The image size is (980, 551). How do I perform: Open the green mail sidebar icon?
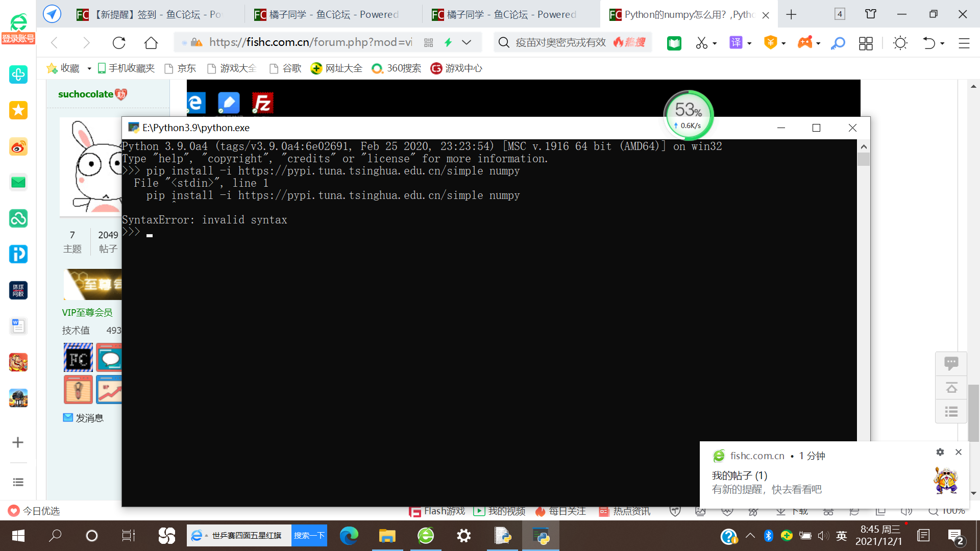(x=18, y=182)
